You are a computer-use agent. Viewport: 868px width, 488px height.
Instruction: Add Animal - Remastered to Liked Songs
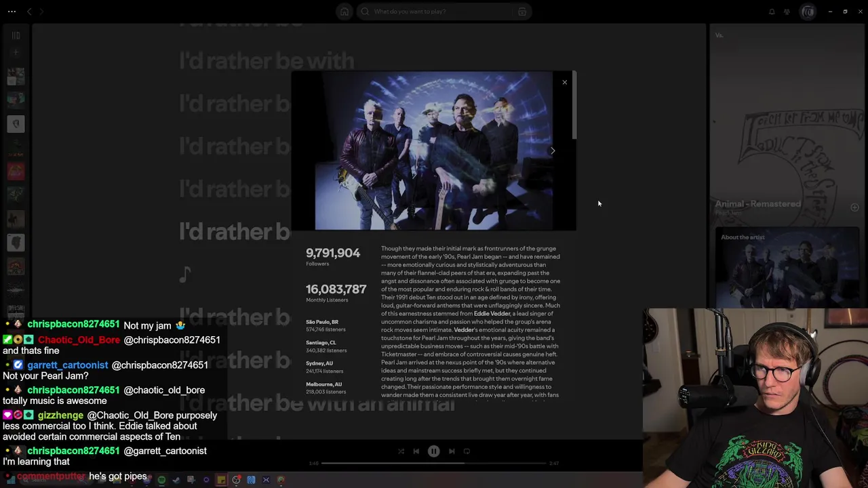tap(854, 208)
